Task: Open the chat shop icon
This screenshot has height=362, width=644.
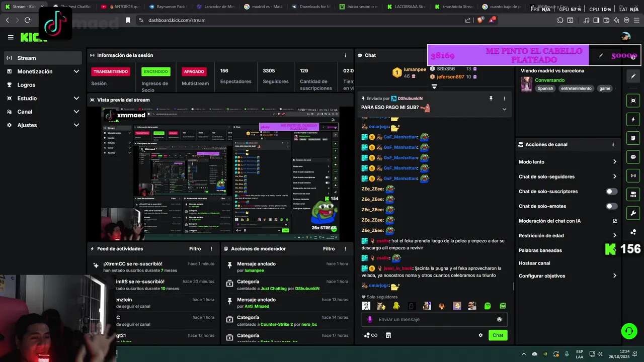Action: 388,335
